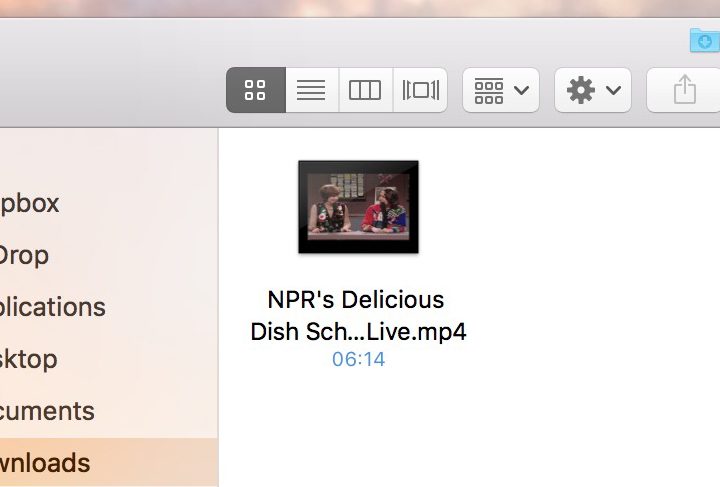720x487 pixels.
Task: Open Desktop in the sidebar
Action: 109,358
